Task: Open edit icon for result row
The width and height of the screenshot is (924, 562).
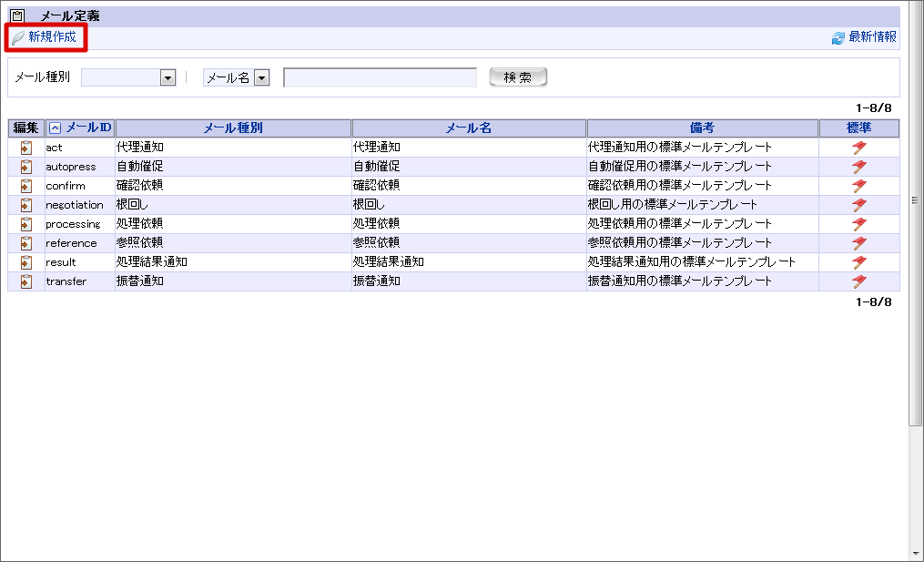Action: 25,262
